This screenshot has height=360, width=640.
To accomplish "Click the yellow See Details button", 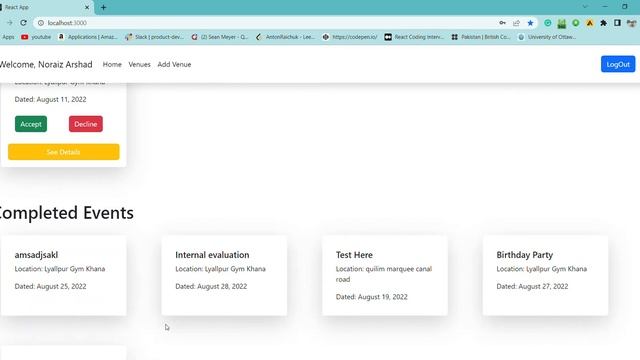I will pyautogui.click(x=64, y=152).
